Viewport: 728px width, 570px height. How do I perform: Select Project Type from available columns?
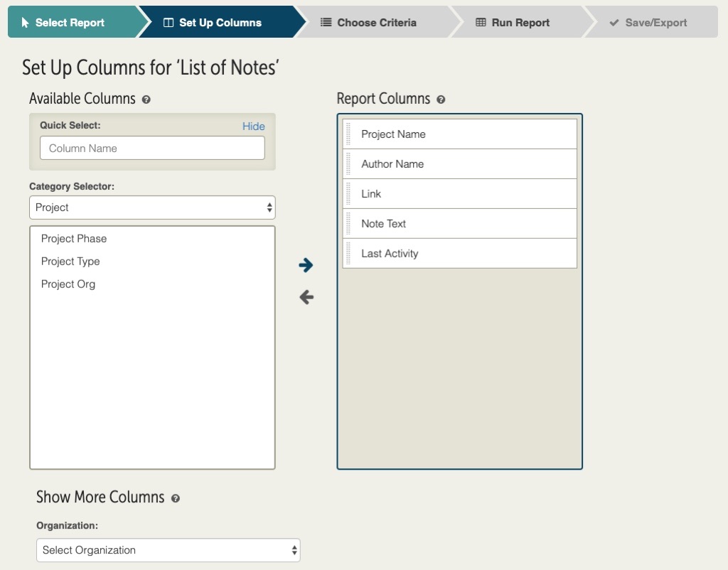pos(70,262)
